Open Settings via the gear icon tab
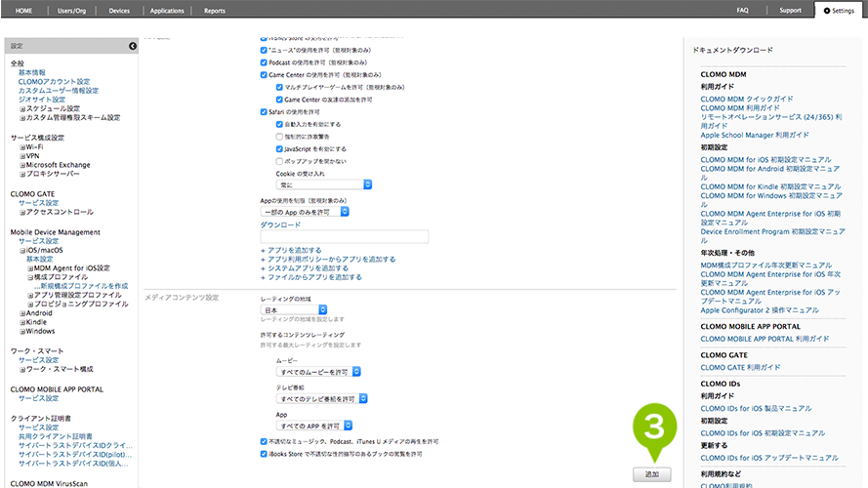Viewport: 868px width, 488px height. pyautogui.click(x=839, y=11)
